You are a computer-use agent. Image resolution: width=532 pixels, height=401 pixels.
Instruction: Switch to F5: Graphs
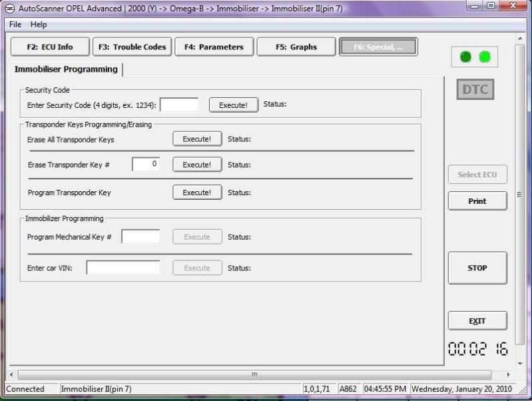coord(296,47)
